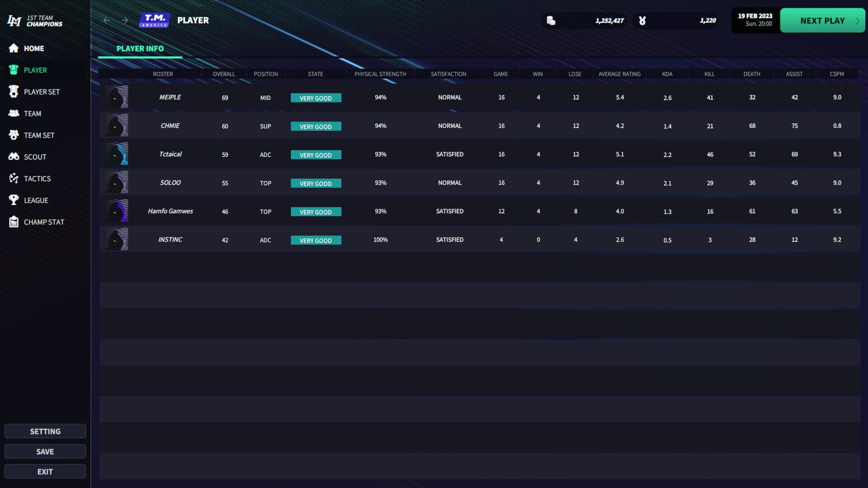Open the T.M. America team logo

point(155,20)
